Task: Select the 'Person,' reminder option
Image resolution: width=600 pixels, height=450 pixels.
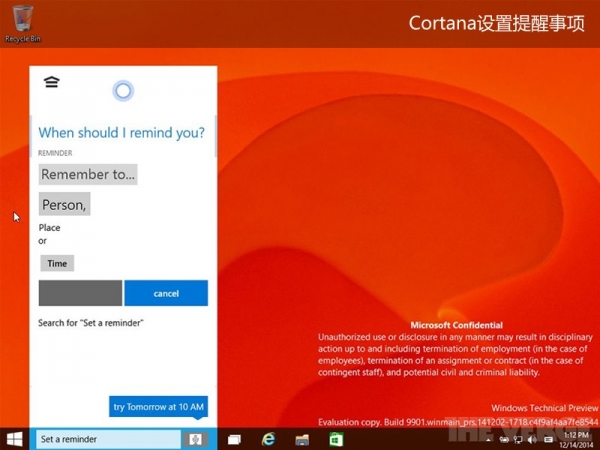Action: click(x=65, y=205)
